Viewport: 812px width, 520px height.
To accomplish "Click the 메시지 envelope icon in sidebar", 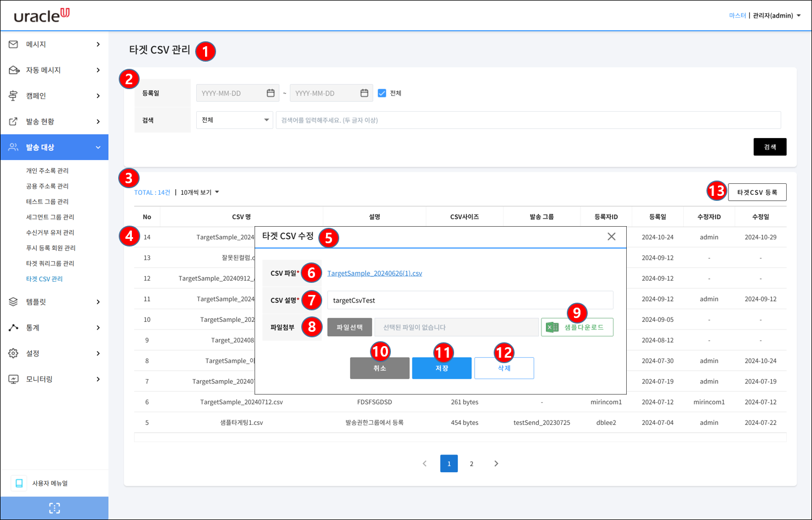I will (x=13, y=44).
